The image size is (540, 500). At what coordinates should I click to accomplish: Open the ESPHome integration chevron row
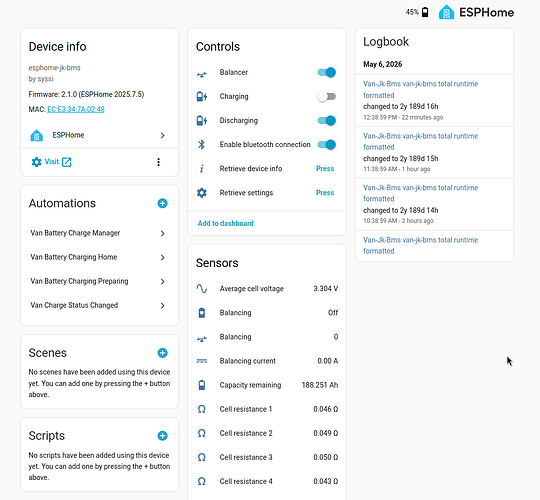(x=99, y=135)
